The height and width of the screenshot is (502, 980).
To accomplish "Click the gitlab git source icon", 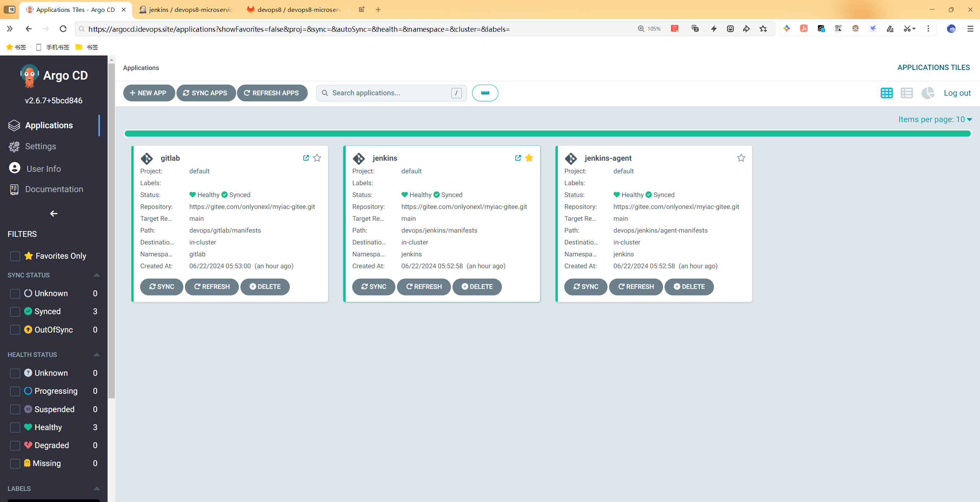I will click(x=147, y=158).
